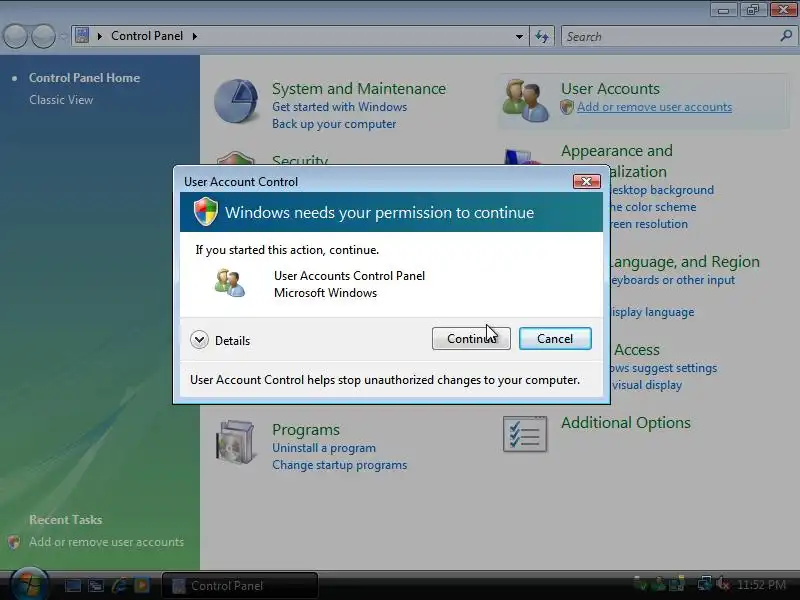Select Control Panel Home in sidebar

(x=84, y=78)
